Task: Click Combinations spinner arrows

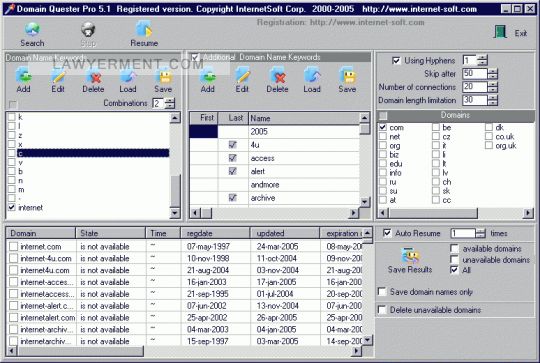Action: click(170, 103)
